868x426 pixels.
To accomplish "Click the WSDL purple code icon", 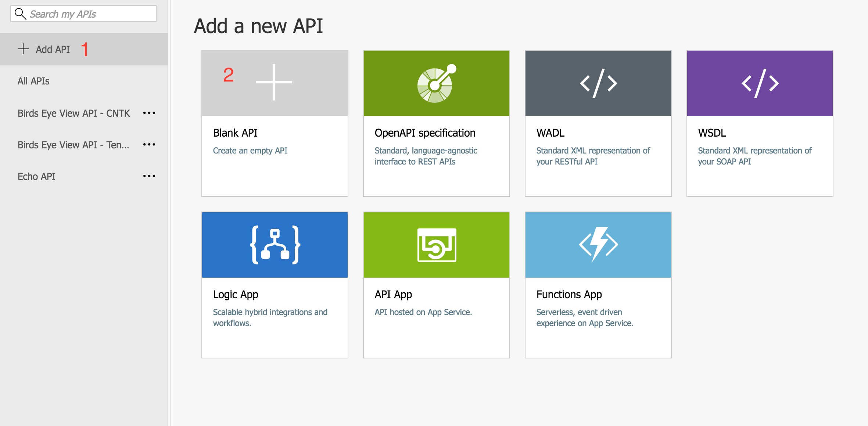I will pos(759,83).
